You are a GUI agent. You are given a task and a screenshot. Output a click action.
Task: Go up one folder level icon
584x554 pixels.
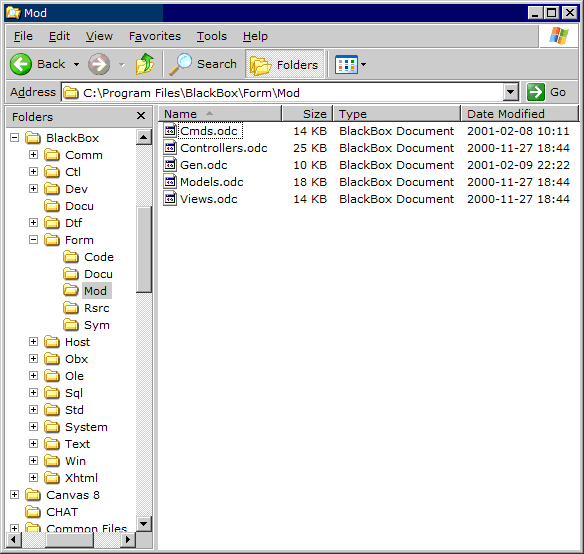pos(145,64)
